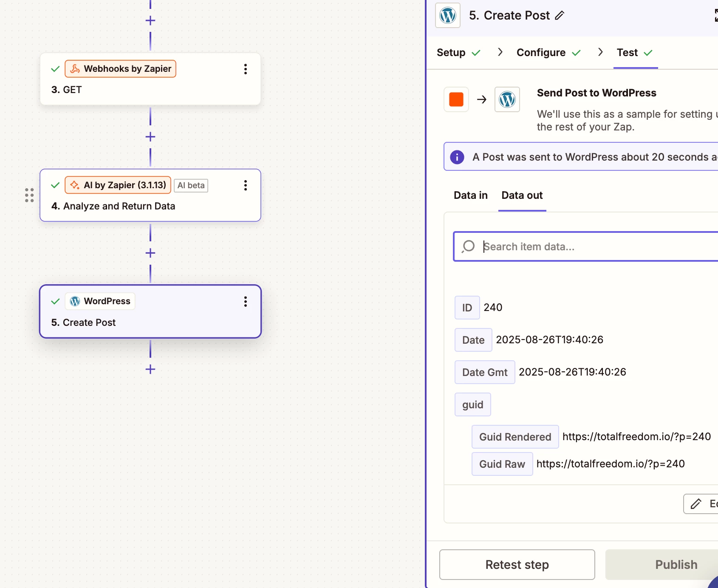Open the AI by Zapier step three-dot menu
Viewport: 718px width, 588px height.
coord(245,185)
